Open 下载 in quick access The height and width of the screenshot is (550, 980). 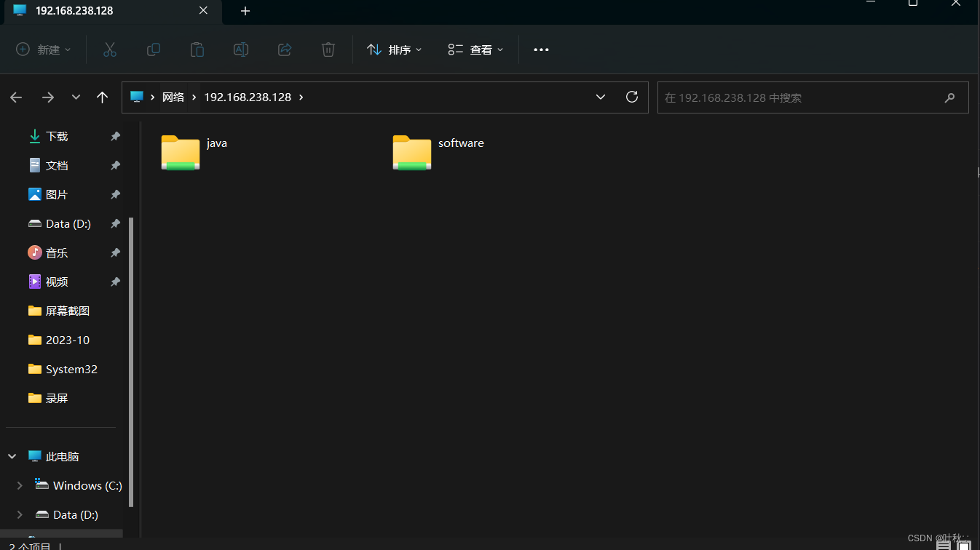click(57, 136)
